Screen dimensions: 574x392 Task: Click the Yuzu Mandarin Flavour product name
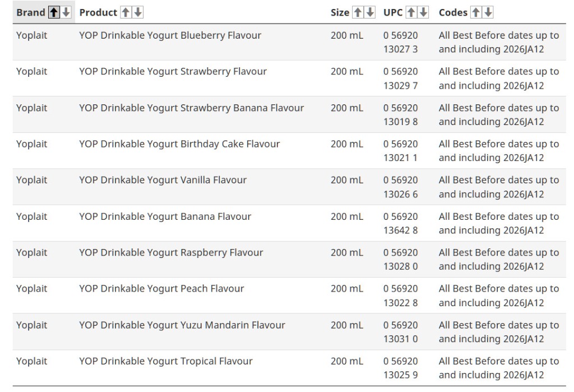tap(182, 325)
